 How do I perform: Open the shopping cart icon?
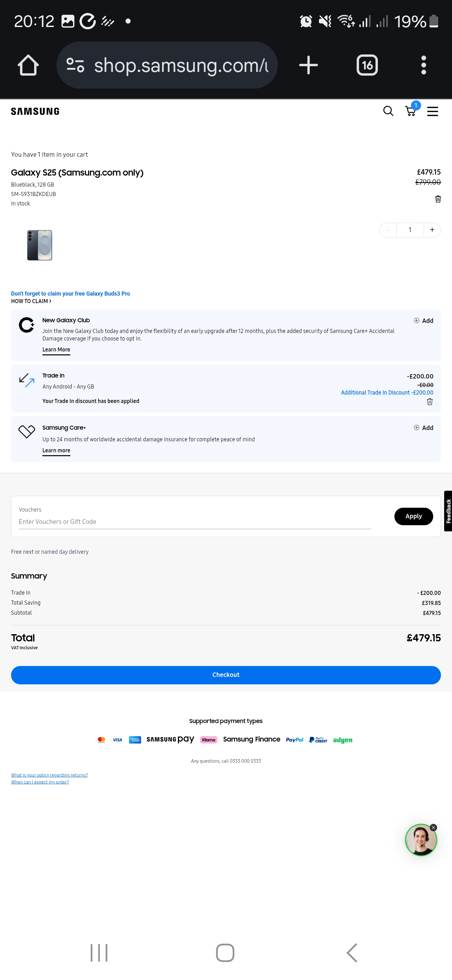pos(411,111)
